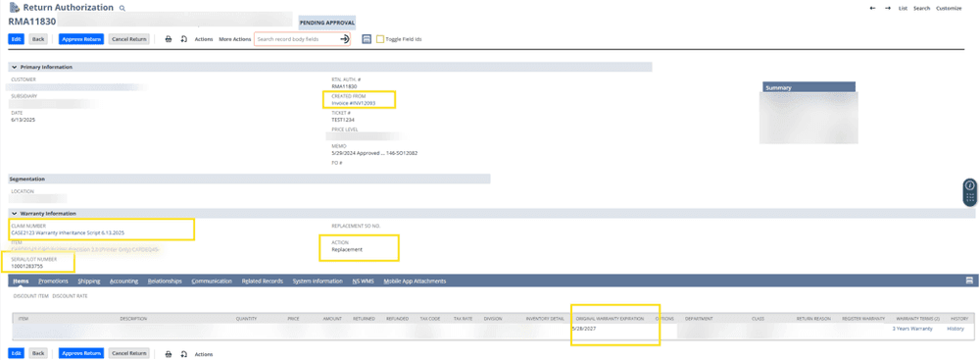980x360 pixels.
Task: Click the PENDING APPROVAL status badge
Action: click(327, 24)
